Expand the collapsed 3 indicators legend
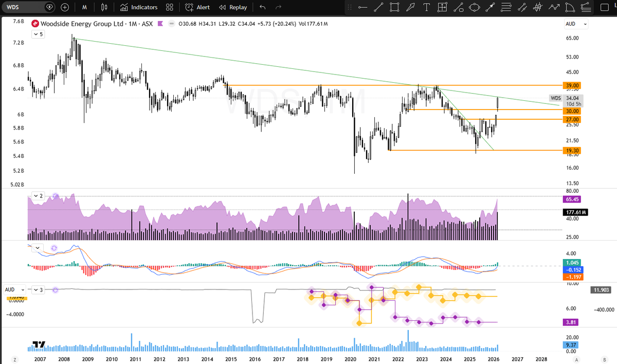 coord(39,290)
